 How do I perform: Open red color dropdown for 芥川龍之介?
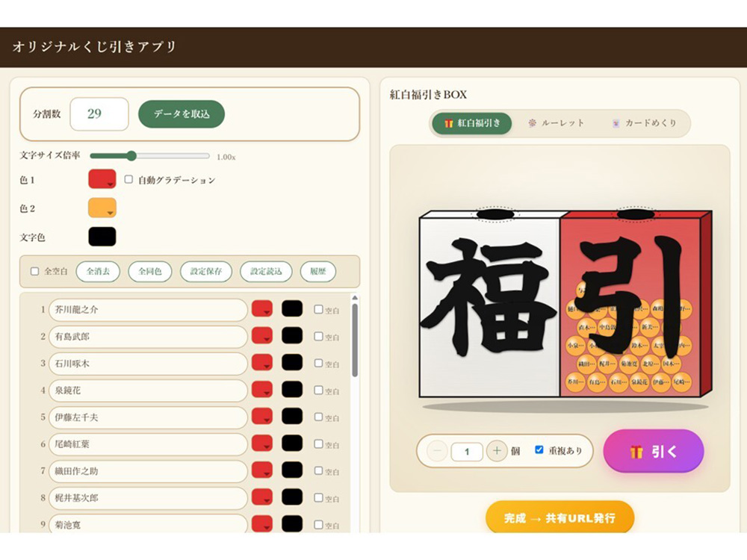pyautogui.click(x=262, y=308)
